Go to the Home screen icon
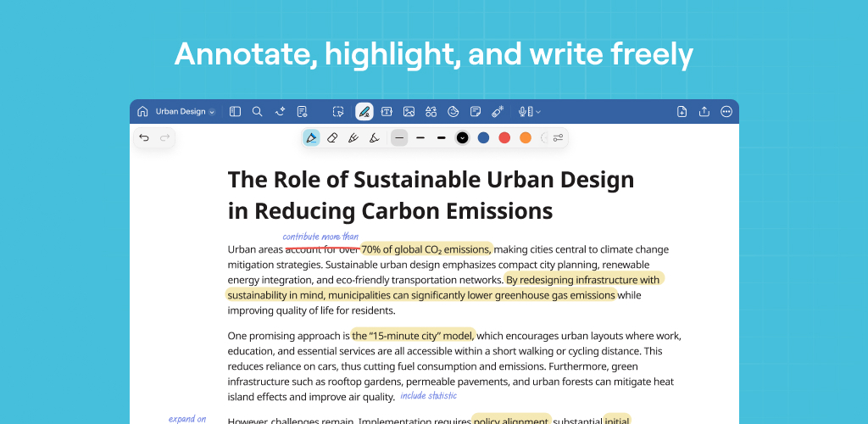Screen dimensions: 868x424 point(142,111)
